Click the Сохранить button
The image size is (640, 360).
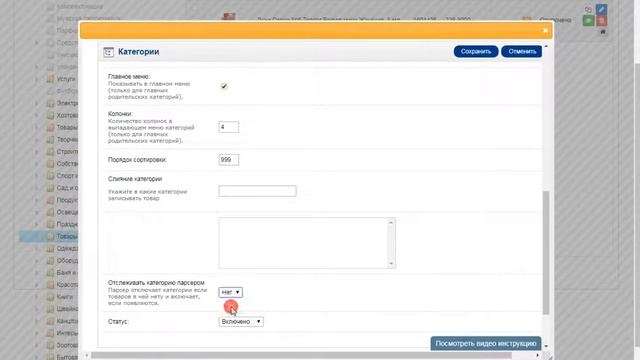(476, 51)
